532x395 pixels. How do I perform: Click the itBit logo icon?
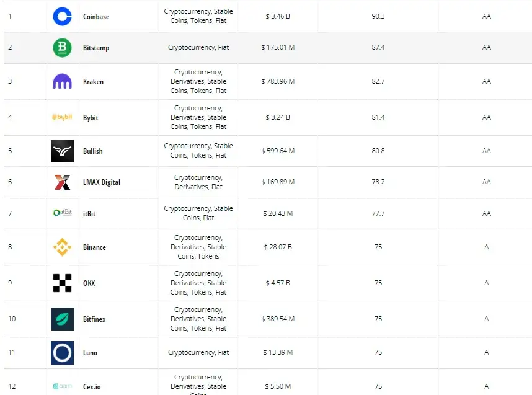pyautogui.click(x=63, y=213)
